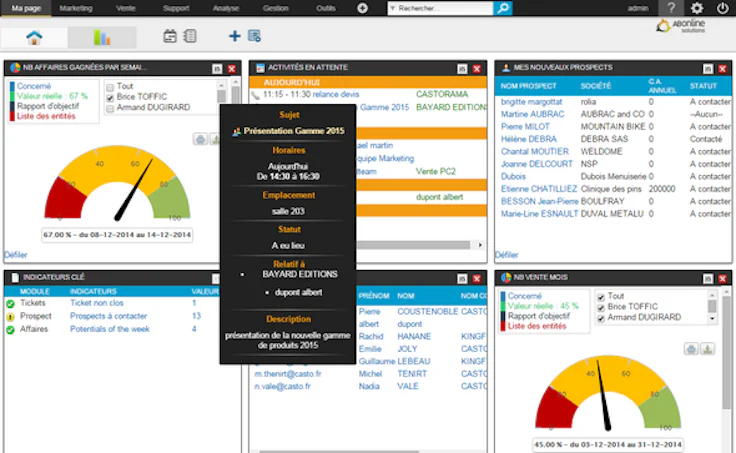Click the blue plus add icon
This screenshot has height=453, width=736.
pyautogui.click(x=235, y=36)
